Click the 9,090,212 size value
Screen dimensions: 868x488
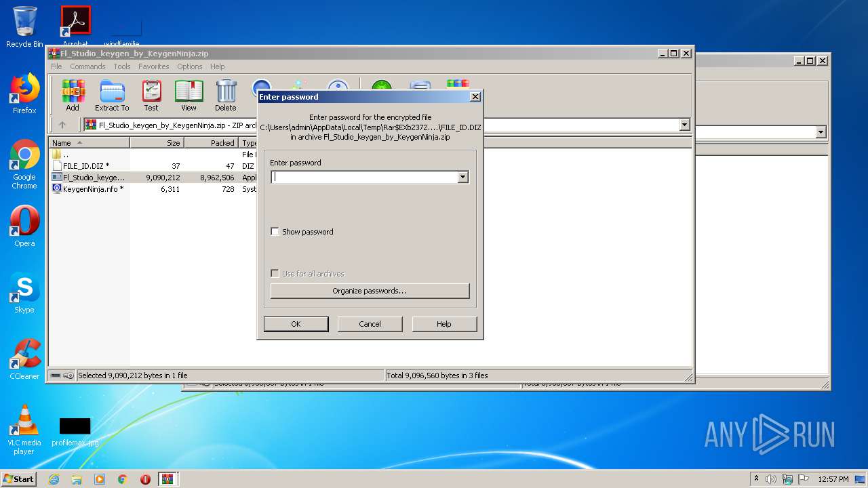tap(163, 178)
